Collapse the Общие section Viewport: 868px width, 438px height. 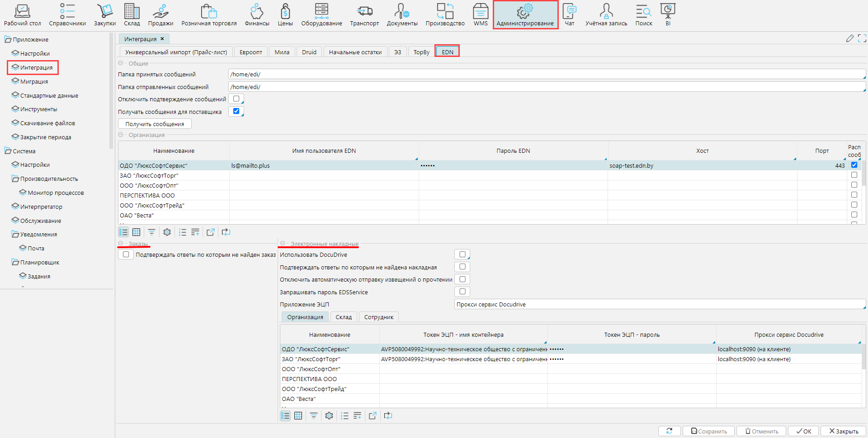121,63
